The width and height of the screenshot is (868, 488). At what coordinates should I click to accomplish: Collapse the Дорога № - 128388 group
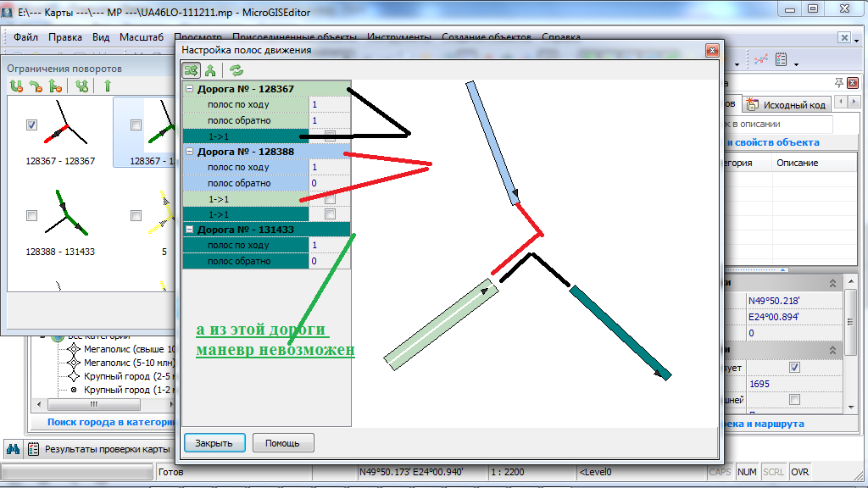(190, 152)
